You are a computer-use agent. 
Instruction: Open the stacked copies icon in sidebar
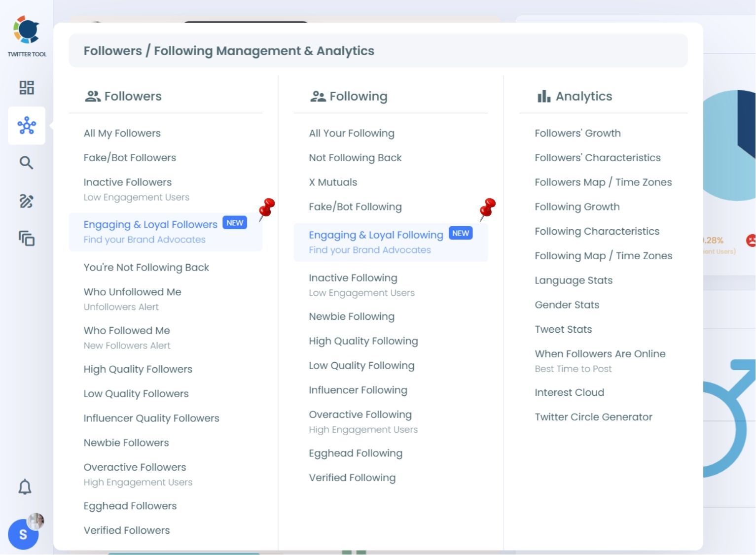(x=27, y=239)
